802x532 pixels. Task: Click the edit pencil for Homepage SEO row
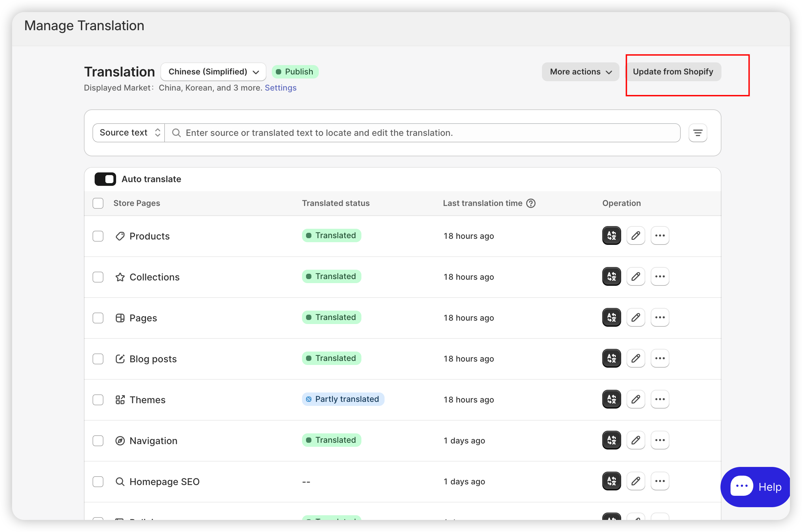coord(635,481)
